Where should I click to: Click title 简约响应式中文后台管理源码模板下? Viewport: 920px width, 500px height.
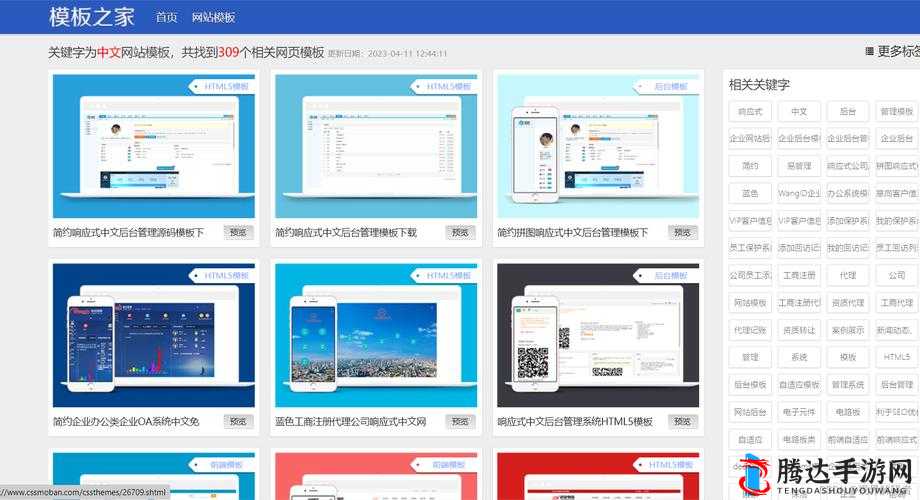[x=128, y=233]
